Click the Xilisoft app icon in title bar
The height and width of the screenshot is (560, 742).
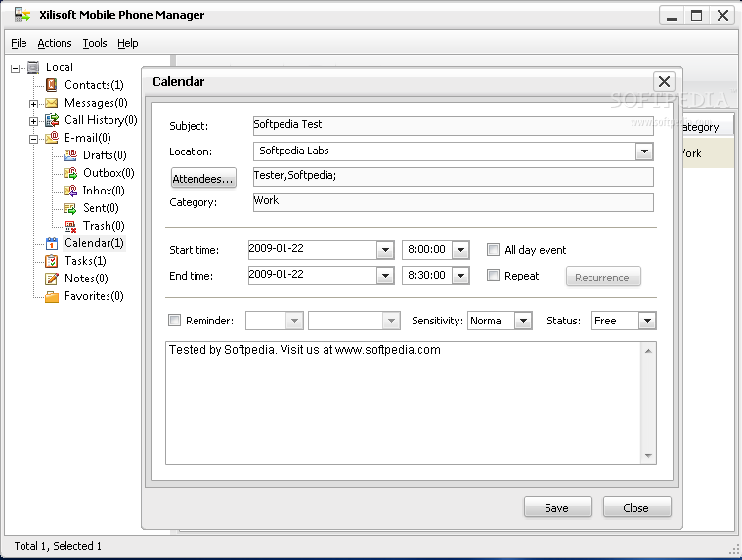point(22,15)
